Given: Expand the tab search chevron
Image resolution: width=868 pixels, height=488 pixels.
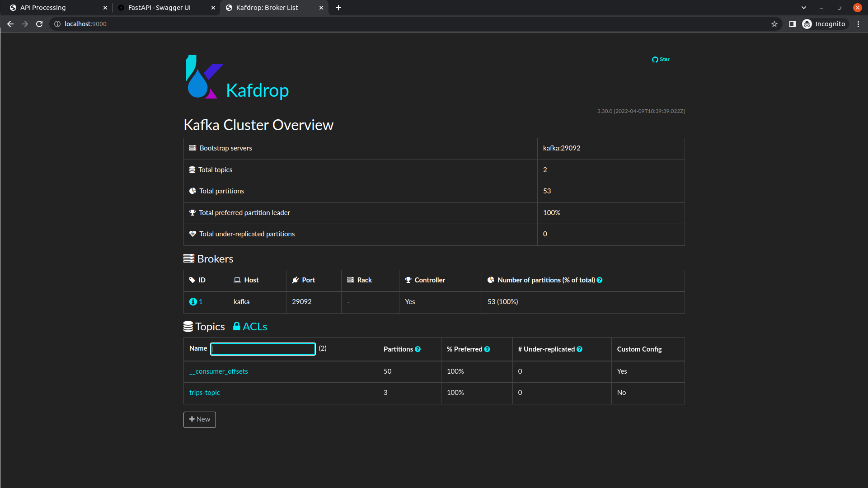Looking at the screenshot, I should [x=803, y=8].
